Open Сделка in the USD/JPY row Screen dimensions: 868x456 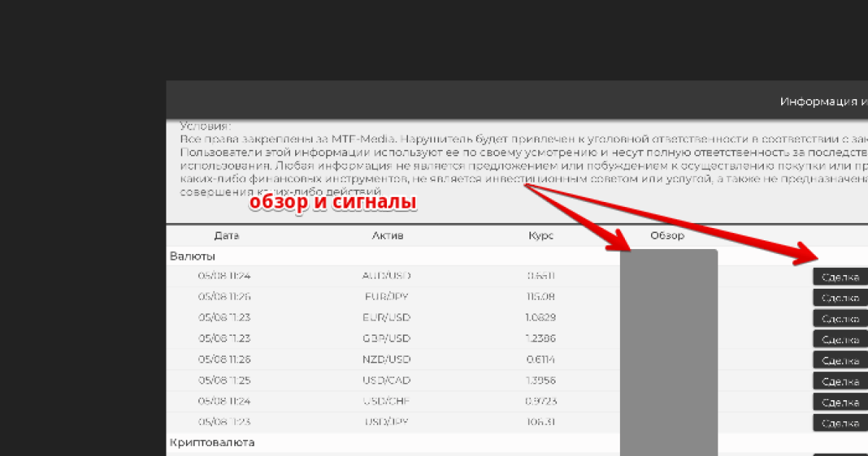click(841, 423)
